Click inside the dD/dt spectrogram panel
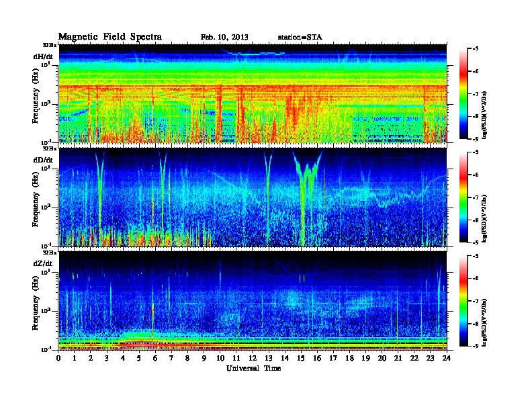The width and height of the screenshot is (532, 411). [253, 197]
